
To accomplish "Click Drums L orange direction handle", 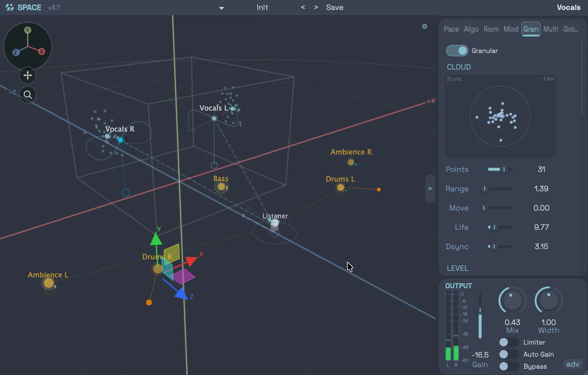I will (379, 189).
